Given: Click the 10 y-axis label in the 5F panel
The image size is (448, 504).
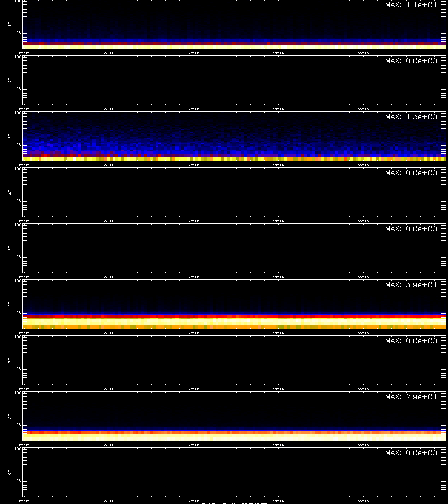Looking at the screenshot, I should click(x=19, y=256).
